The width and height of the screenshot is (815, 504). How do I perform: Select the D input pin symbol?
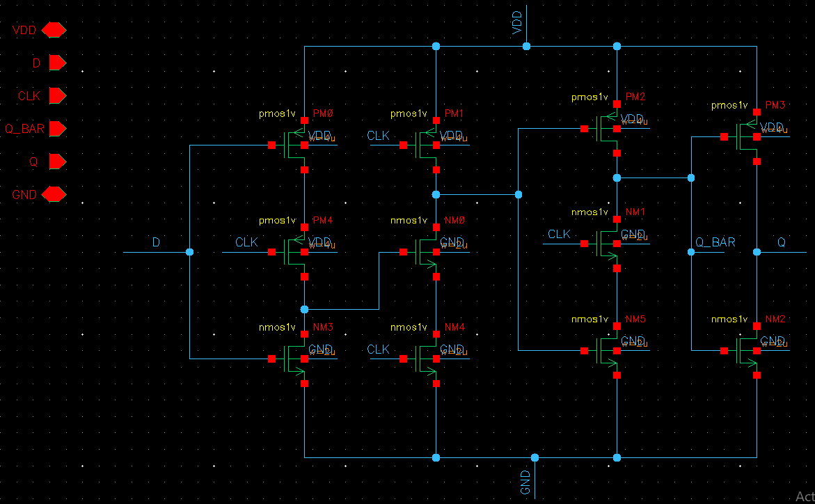coord(58,63)
